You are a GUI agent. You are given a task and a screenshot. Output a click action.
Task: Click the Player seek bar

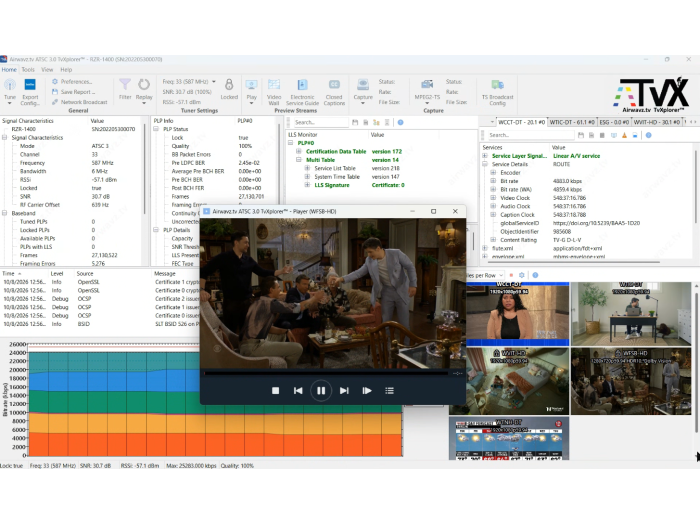coord(326,373)
